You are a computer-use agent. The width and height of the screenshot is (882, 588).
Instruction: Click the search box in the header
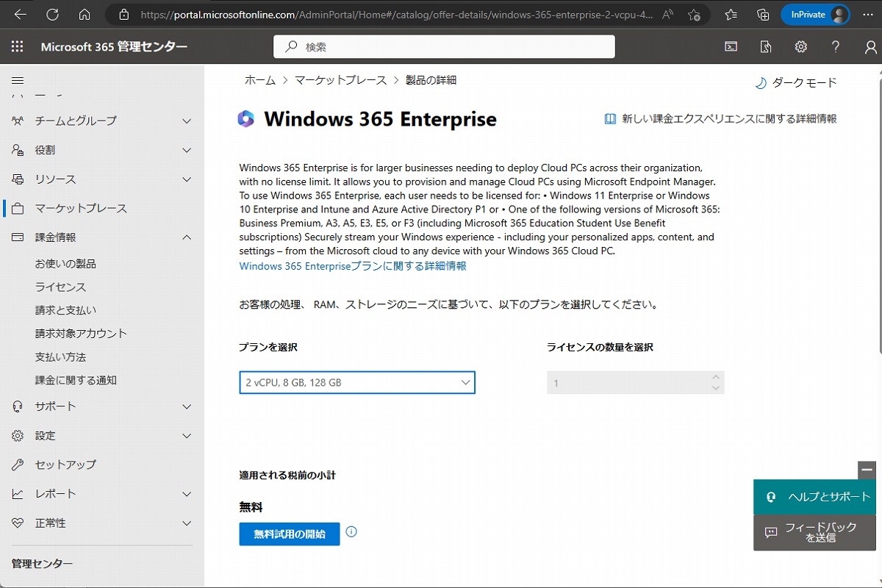click(444, 47)
